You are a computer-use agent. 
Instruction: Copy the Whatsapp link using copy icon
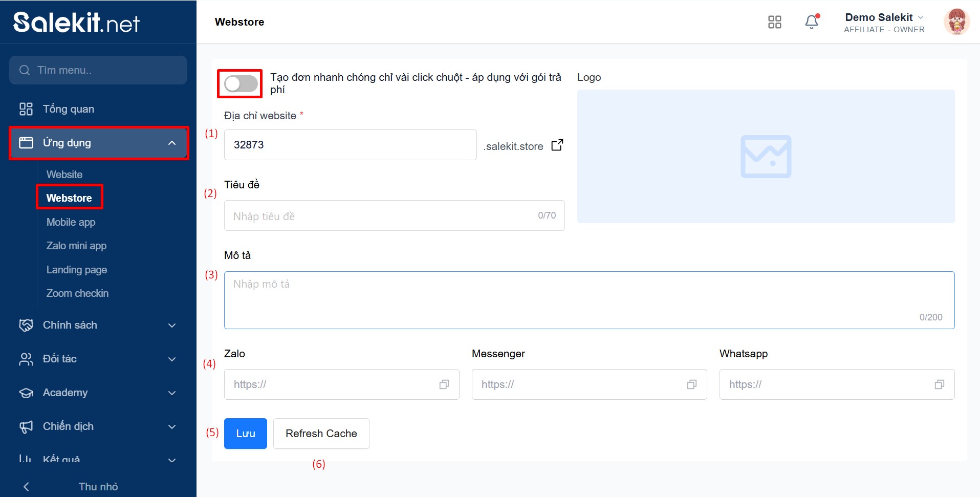pos(939,384)
